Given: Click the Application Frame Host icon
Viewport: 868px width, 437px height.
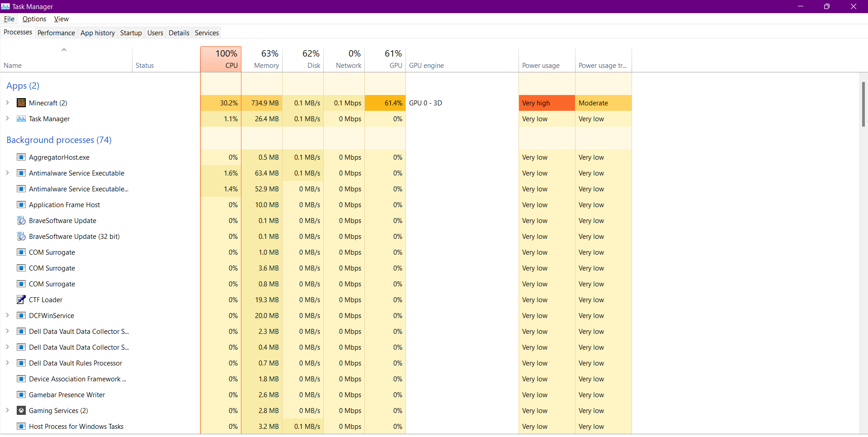Looking at the screenshot, I should click(x=21, y=205).
